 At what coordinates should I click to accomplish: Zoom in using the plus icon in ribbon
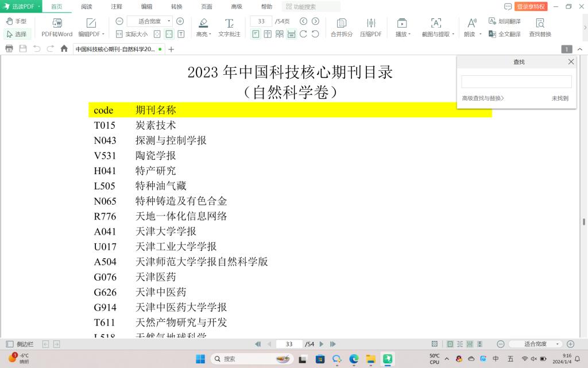[180, 21]
